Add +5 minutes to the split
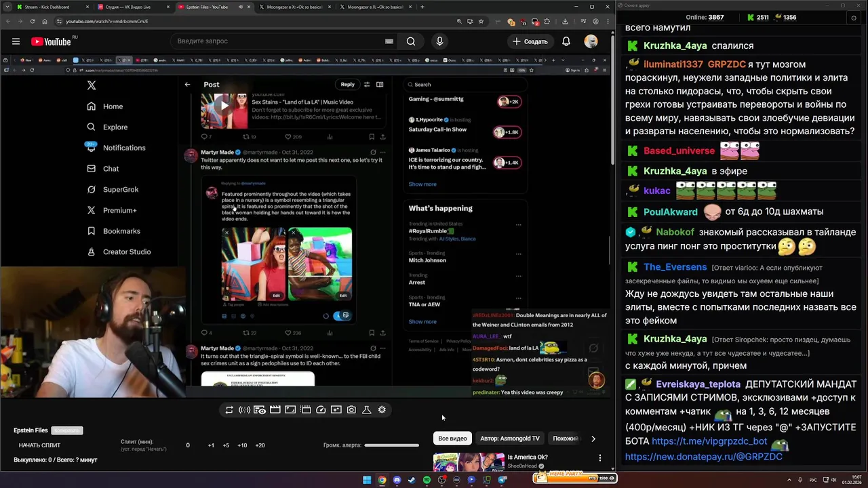Screen dimensions: 868x488 point(226,445)
